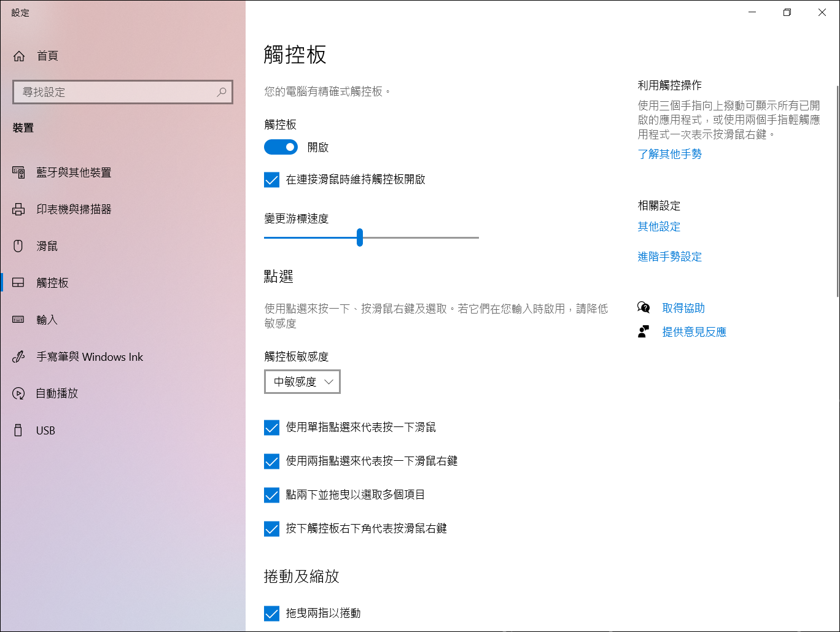
Task: Click the help chat icon beside 取得協助
Action: tap(644, 307)
